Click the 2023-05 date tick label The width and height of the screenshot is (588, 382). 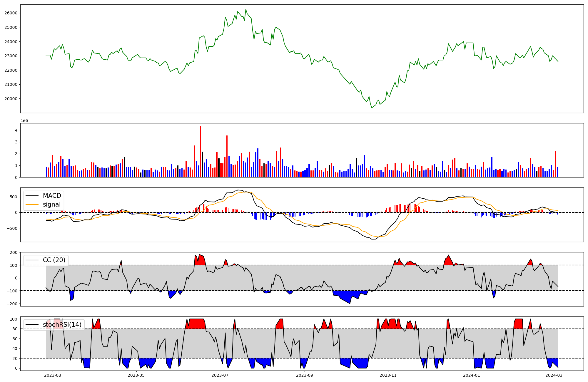(x=136, y=375)
